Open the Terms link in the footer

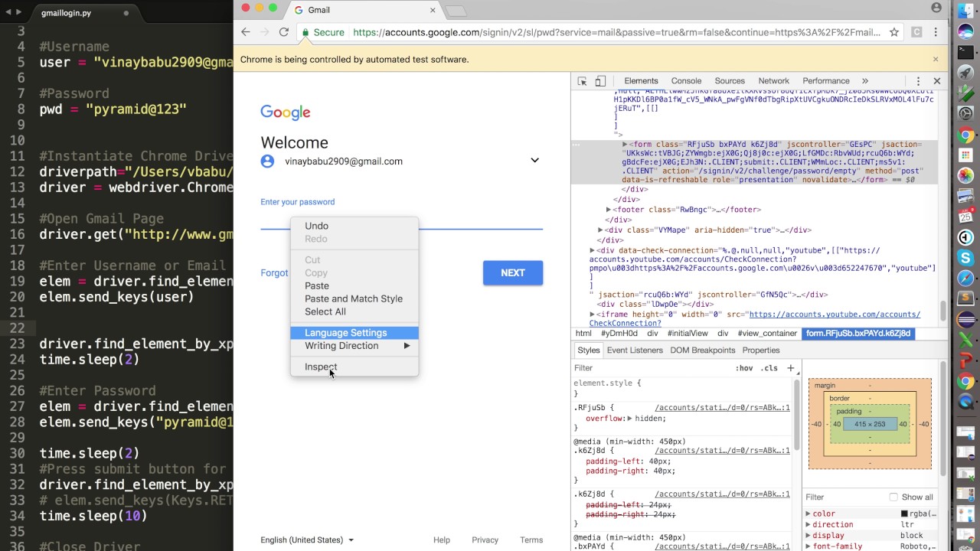point(531,540)
